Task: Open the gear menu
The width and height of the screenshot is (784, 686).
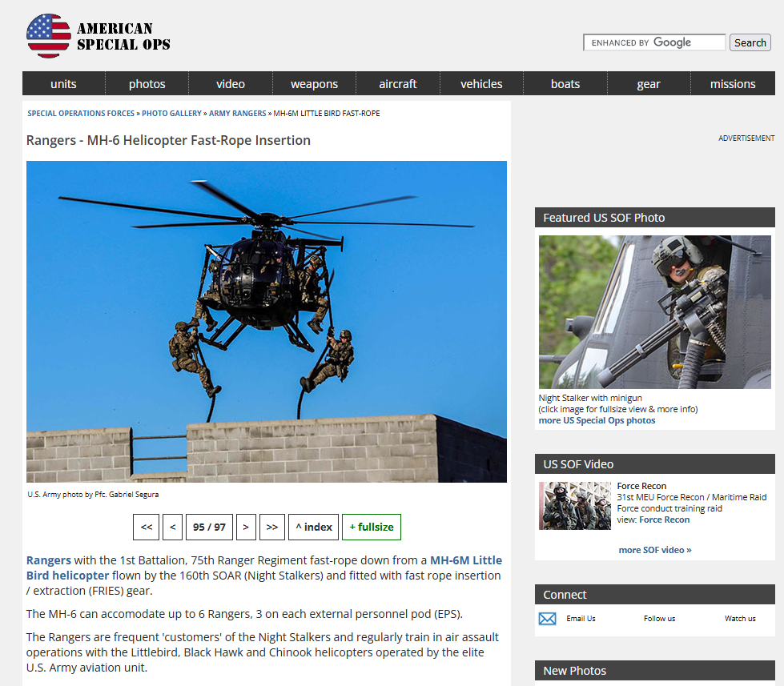Action: pos(649,83)
